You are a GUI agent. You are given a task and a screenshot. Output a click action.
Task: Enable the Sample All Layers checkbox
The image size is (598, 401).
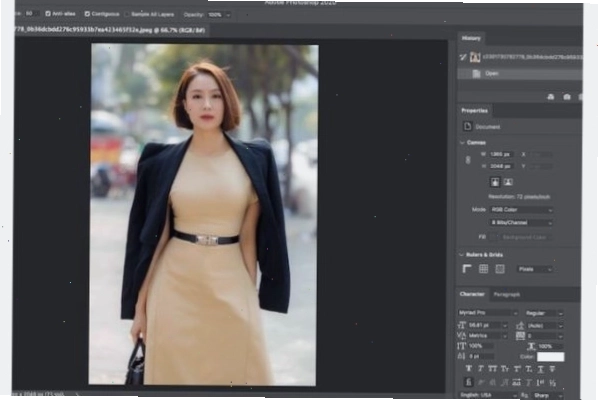[x=127, y=14]
